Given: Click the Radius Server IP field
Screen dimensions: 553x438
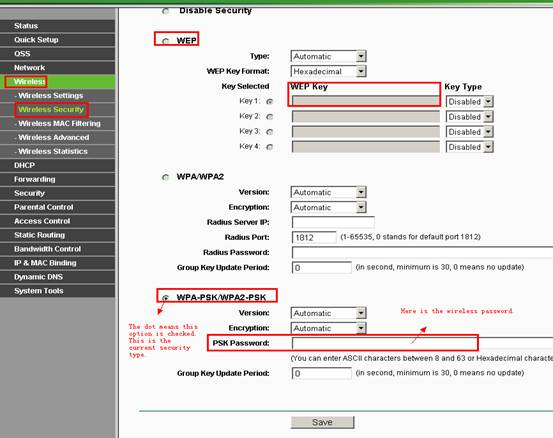Looking at the screenshot, I should (333, 223).
